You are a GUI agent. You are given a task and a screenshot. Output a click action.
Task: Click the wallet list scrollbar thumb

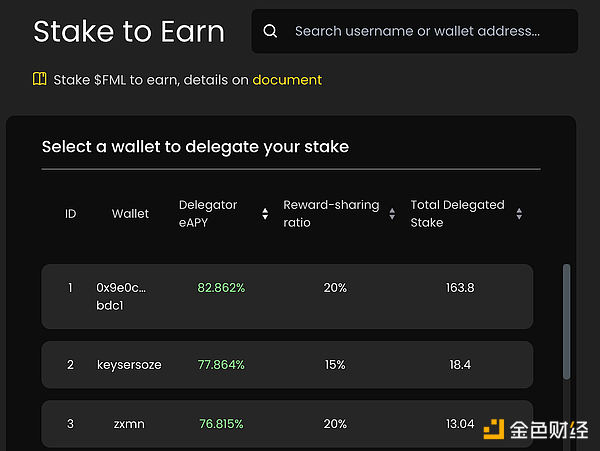pyautogui.click(x=566, y=322)
